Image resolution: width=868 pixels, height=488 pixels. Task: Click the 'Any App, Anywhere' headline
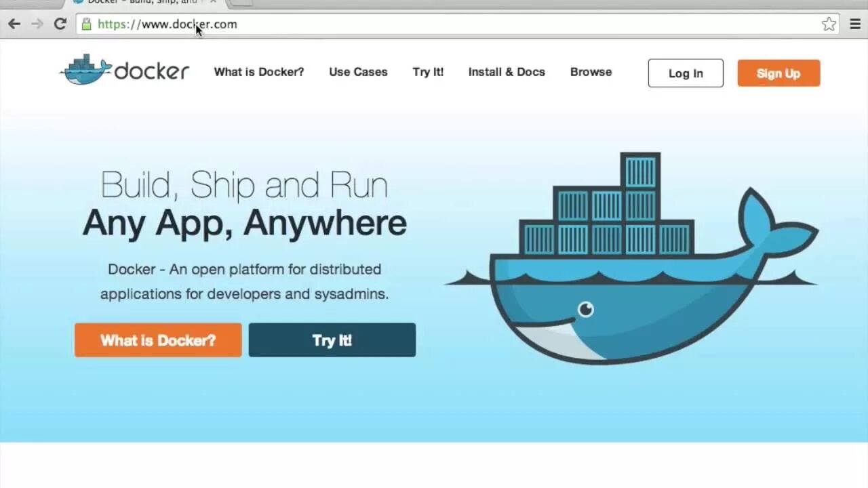tap(245, 223)
